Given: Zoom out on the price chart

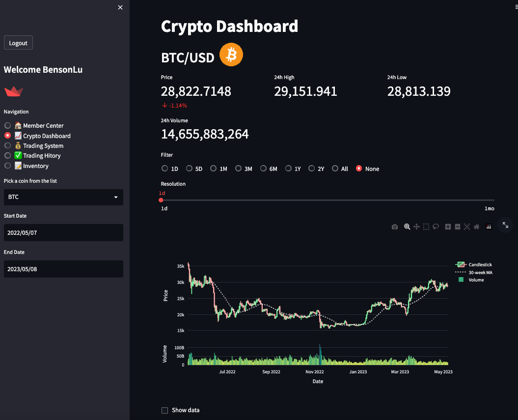Looking at the screenshot, I should click(x=457, y=226).
